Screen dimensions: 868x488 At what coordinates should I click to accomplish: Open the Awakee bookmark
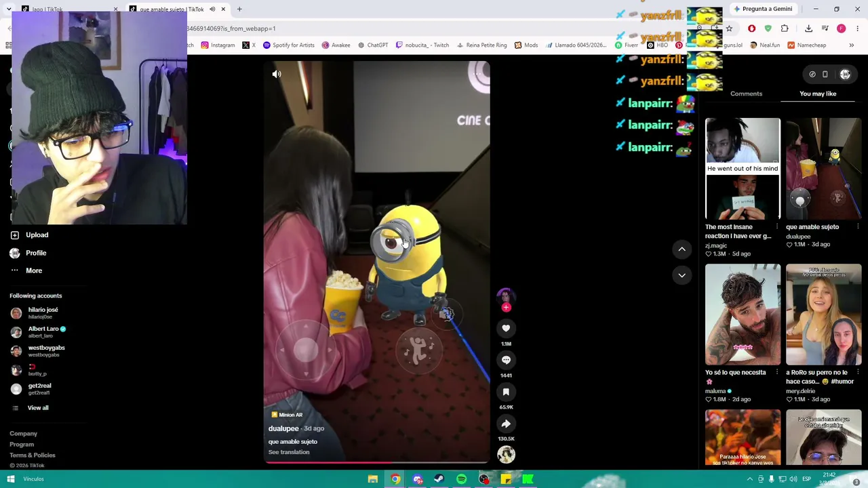[x=336, y=45]
